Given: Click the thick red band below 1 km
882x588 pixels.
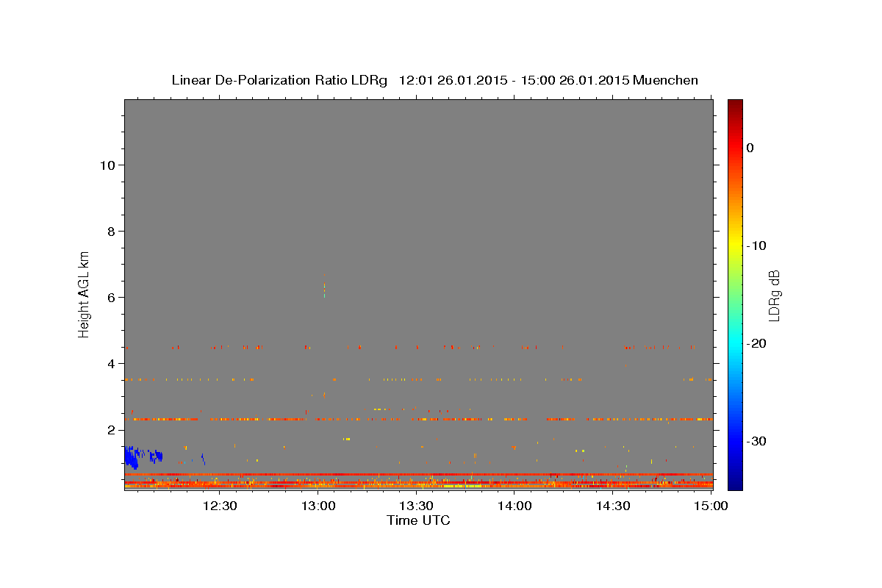Looking at the screenshot, I should pos(418,474).
